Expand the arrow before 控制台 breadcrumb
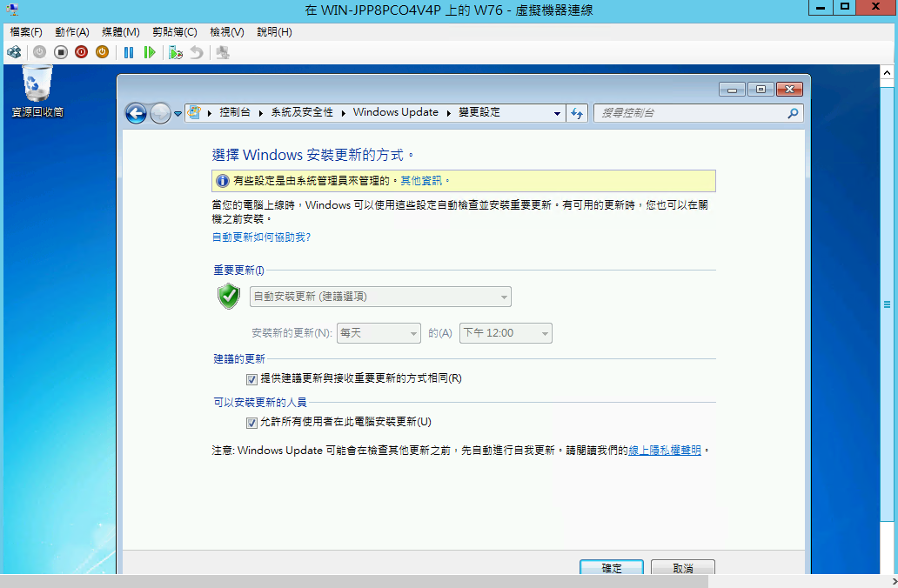Screen dimensions: 898x588 210,113
